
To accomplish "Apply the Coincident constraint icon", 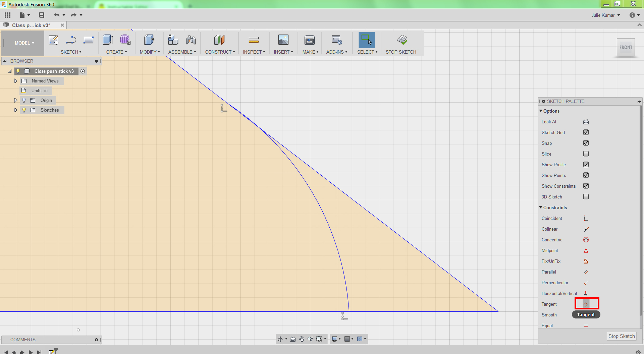I will (586, 219).
